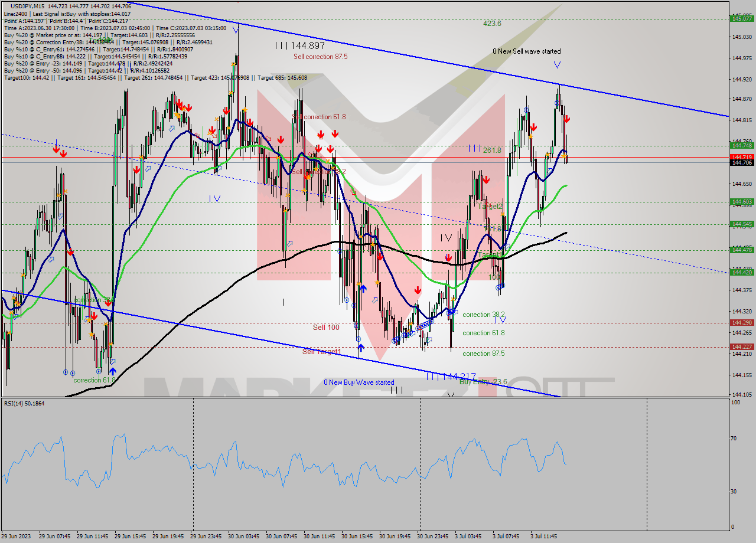Click the '3 Jul 11:45' time axis label
This screenshot has width=756, height=543.
pos(545,537)
